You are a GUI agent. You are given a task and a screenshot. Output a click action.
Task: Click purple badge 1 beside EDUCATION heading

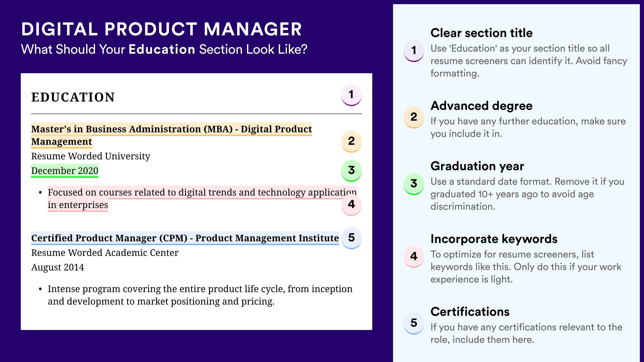pos(351,95)
